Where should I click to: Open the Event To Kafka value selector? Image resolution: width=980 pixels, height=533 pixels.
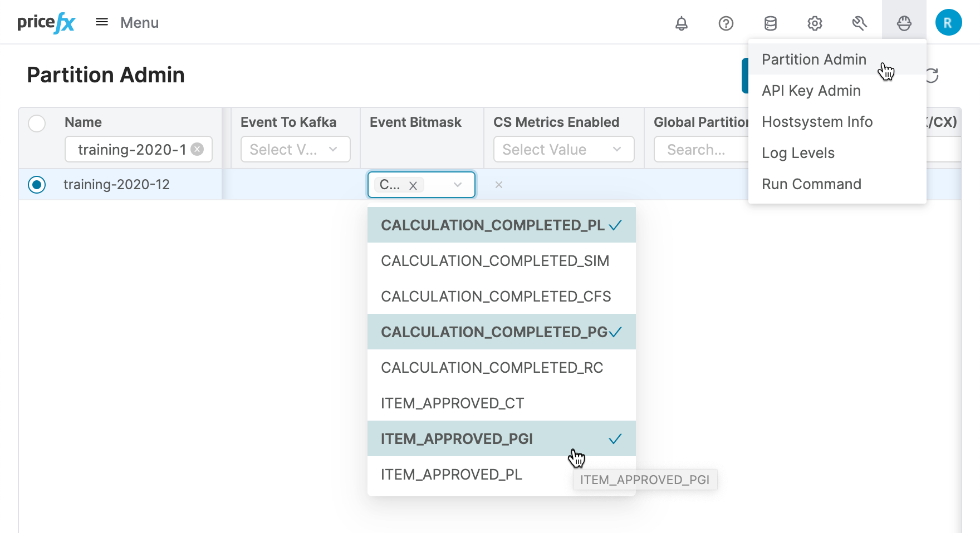pos(295,149)
